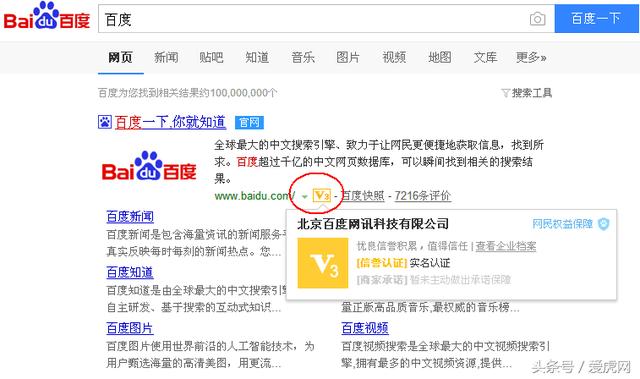
Task: Select the 网页 tab
Action: [x=120, y=58]
